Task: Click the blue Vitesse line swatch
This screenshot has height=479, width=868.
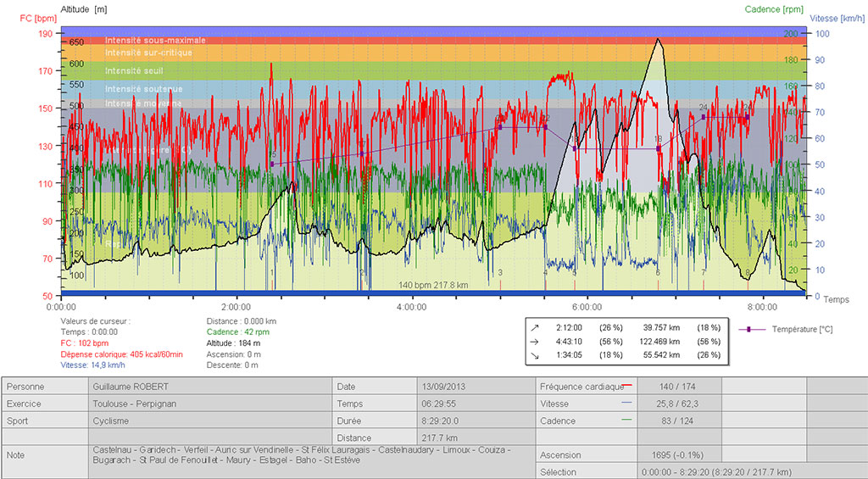Action: coord(628,404)
